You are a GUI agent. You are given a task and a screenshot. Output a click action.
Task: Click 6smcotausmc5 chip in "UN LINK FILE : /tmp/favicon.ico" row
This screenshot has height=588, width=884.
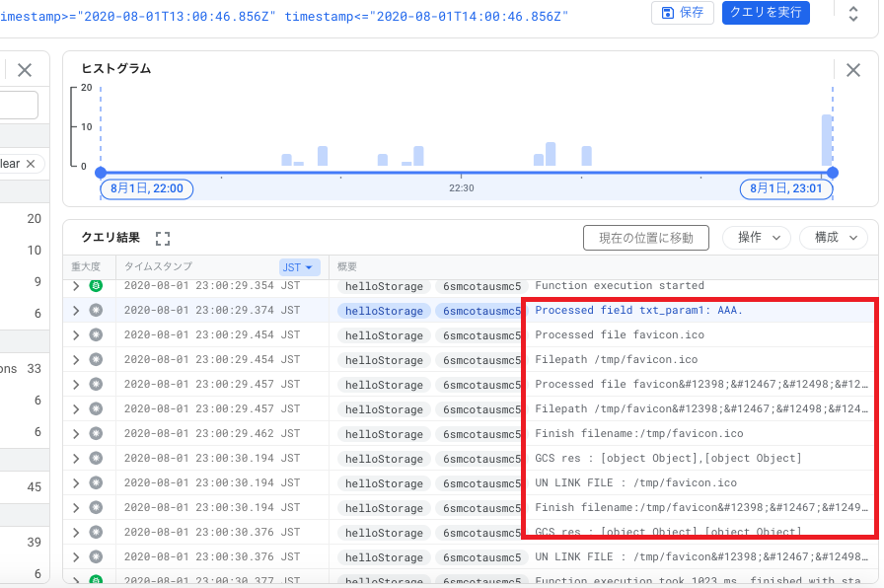[x=480, y=483]
